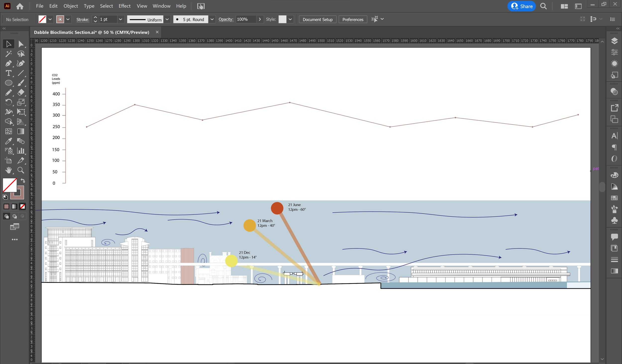Select the Direct Selection tool

click(21, 44)
